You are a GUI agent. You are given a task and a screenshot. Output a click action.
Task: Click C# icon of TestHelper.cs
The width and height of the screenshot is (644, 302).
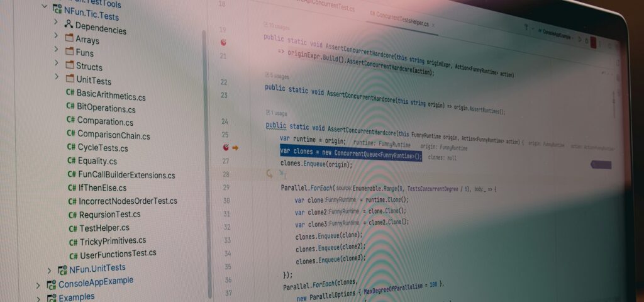73,228
